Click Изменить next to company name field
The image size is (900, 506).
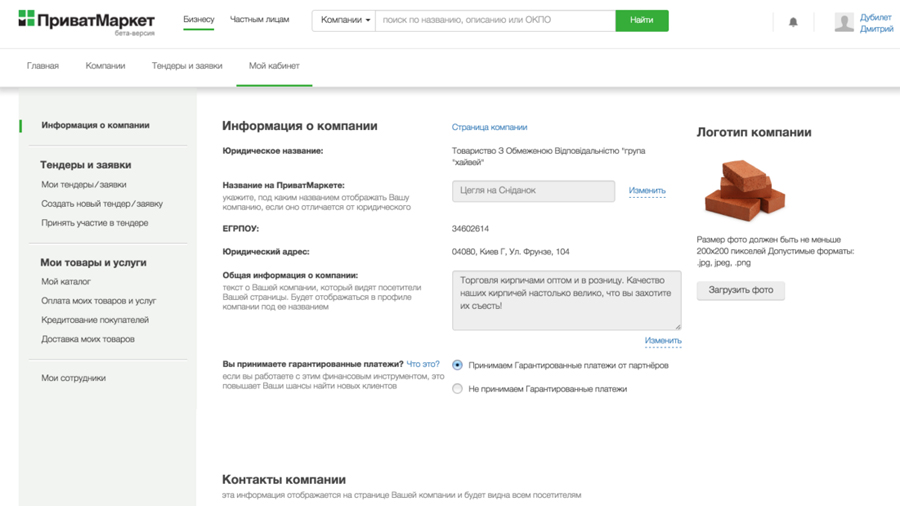click(647, 190)
